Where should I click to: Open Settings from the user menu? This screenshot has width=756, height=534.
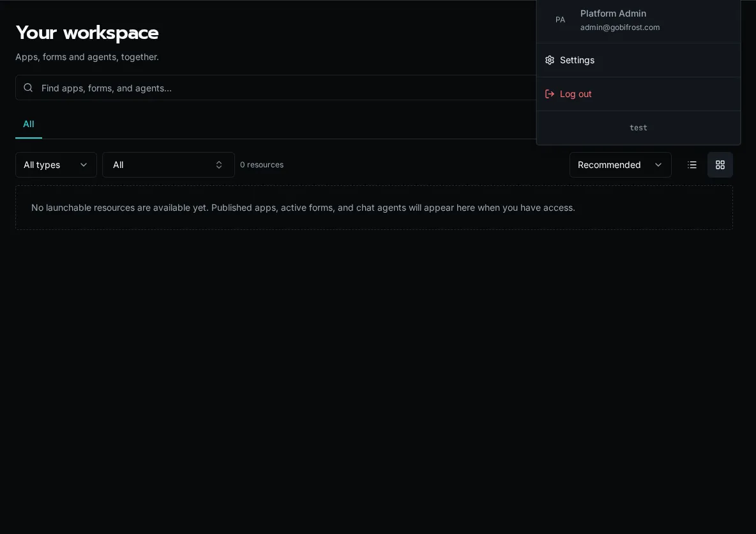639,60
